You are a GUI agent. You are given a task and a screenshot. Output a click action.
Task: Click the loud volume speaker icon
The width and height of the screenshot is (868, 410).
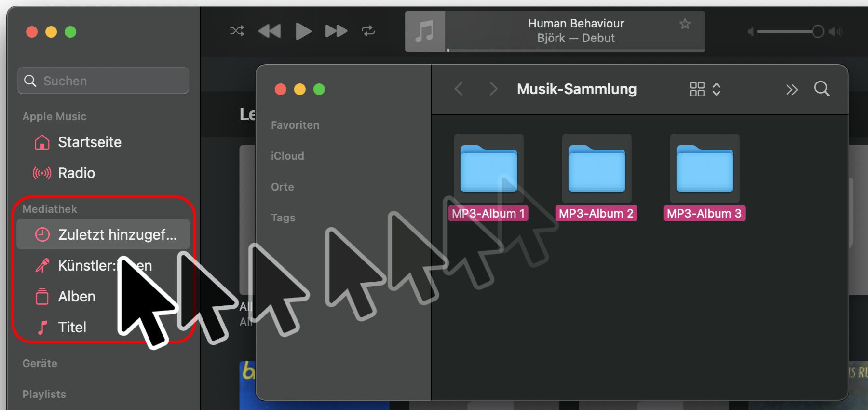pyautogui.click(x=835, y=32)
